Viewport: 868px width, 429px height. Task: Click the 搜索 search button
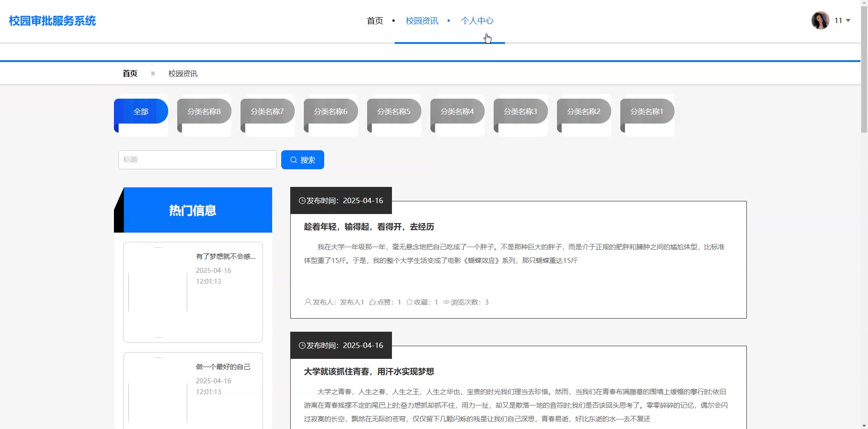pyautogui.click(x=302, y=160)
